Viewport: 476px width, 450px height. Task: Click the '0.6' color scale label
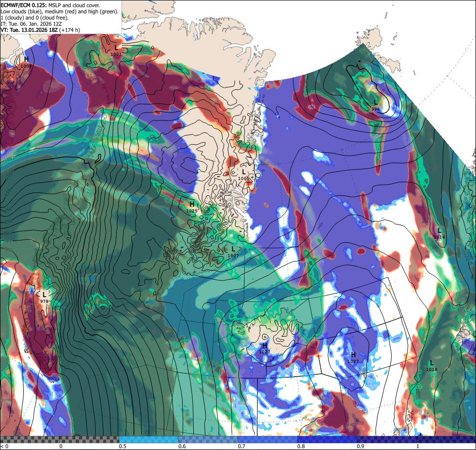coord(182,446)
